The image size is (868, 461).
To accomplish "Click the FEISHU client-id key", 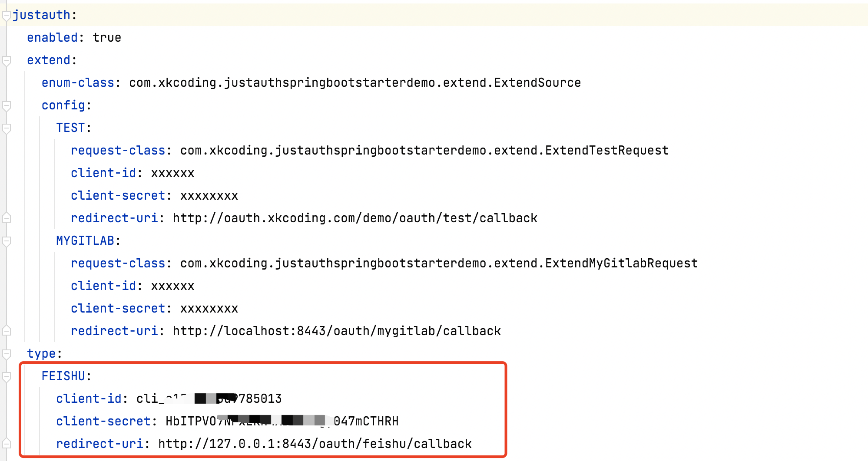I will coord(88,398).
